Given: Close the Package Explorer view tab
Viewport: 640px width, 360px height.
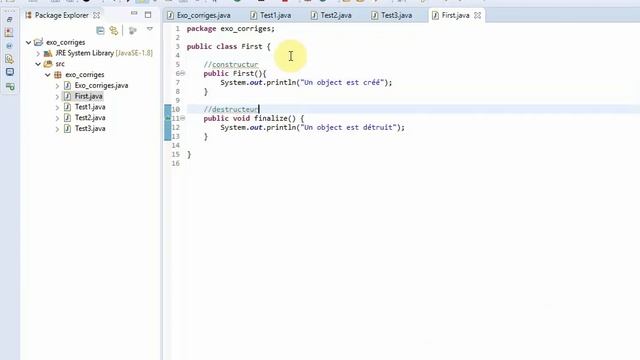Looking at the screenshot, I should coord(96,15).
